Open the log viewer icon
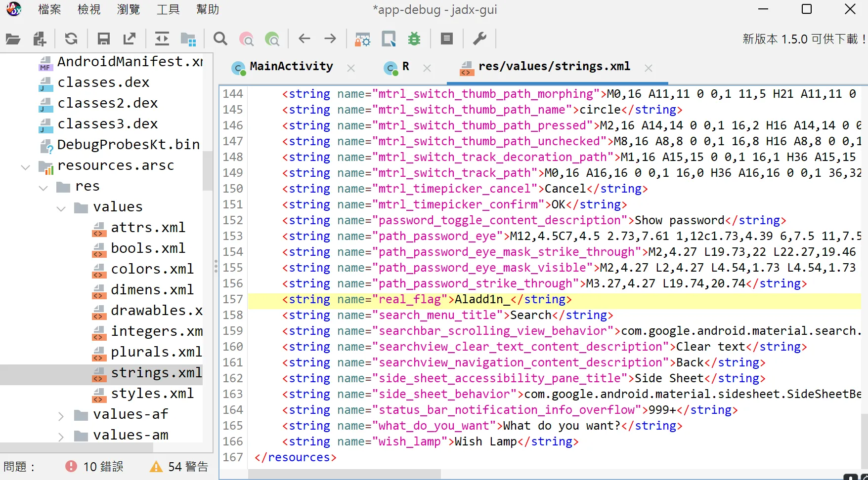Image resolution: width=868 pixels, height=480 pixels. pyautogui.click(x=447, y=39)
